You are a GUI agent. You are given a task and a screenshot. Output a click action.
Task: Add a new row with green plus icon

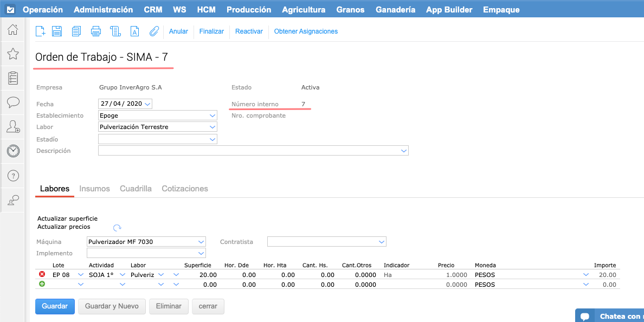click(x=42, y=284)
